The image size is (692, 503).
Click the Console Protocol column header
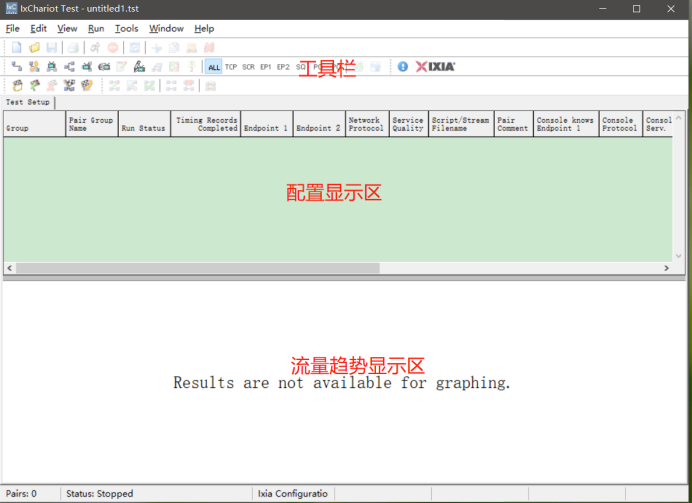621,124
